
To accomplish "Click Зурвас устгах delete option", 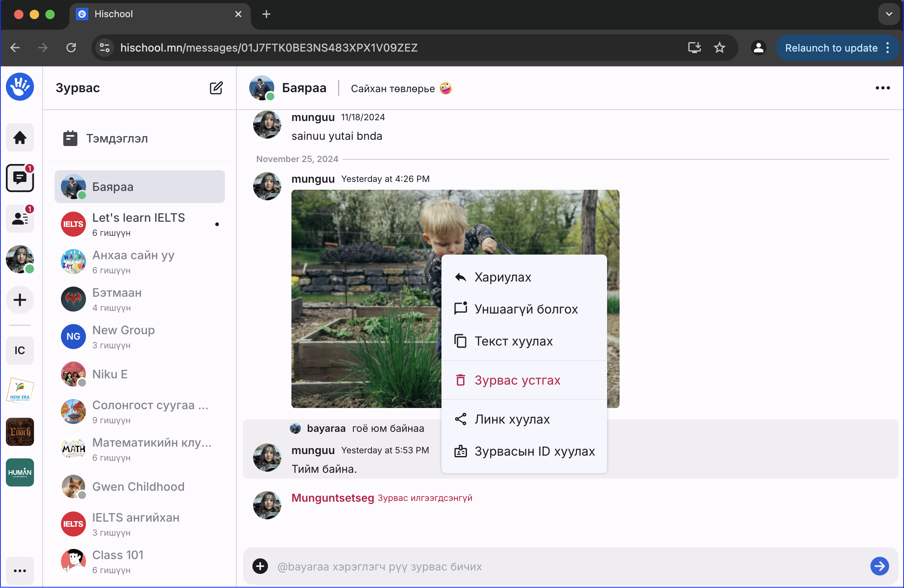I will [517, 380].
